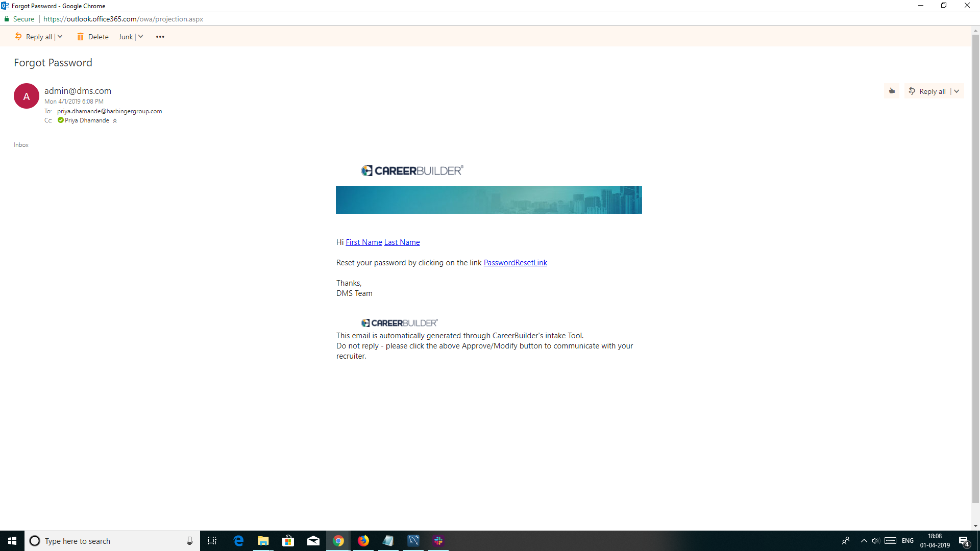
Task: Select the Reply all icon in the toolbar
Action: [x=18, y=36]
